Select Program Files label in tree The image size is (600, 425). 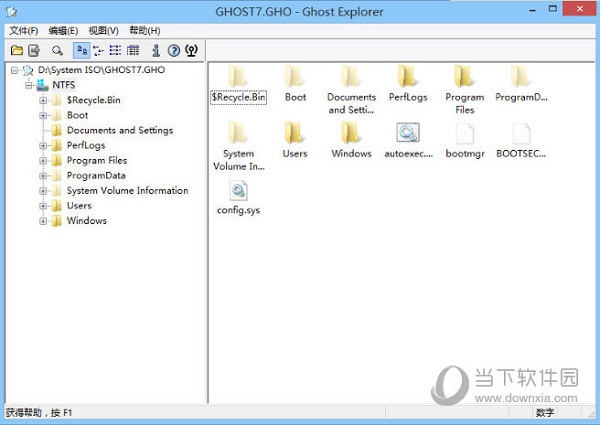point(97,161)
